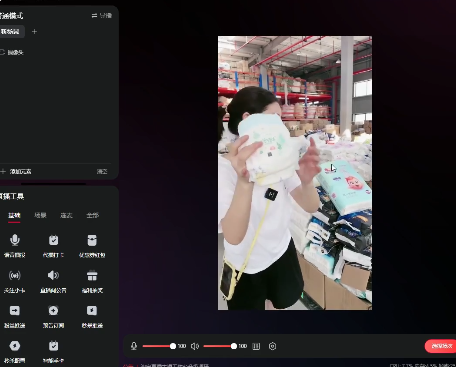Click the 直播模式 header text in the scene panel
Image resolution: width=456 pixels, height=367 pixels.
coord(11,16)
